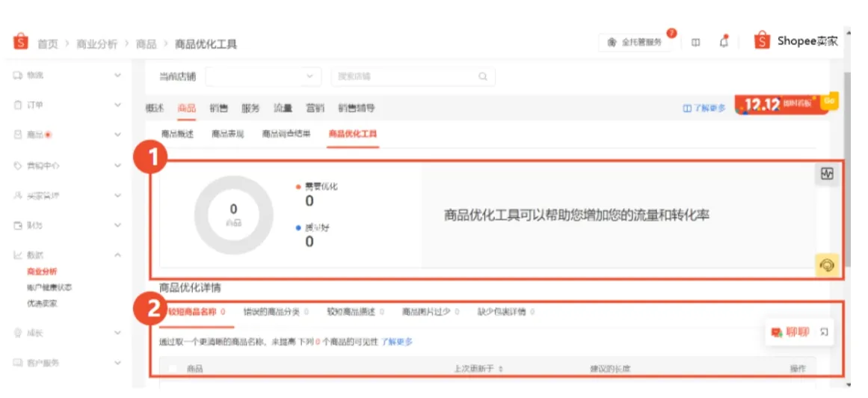
Task: Click the Shopee卖家 logo at top right
Action: coord(796,41)
